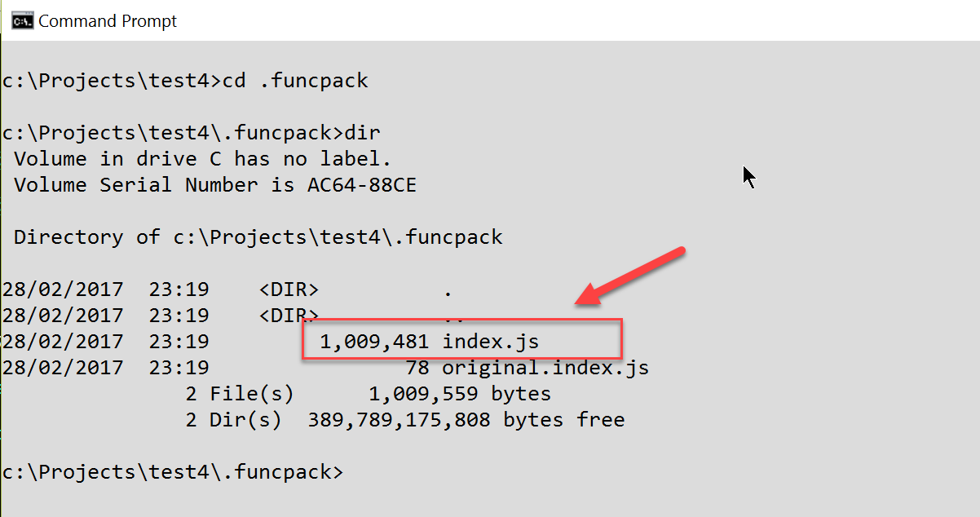Click the dir command text

(363, 133)
